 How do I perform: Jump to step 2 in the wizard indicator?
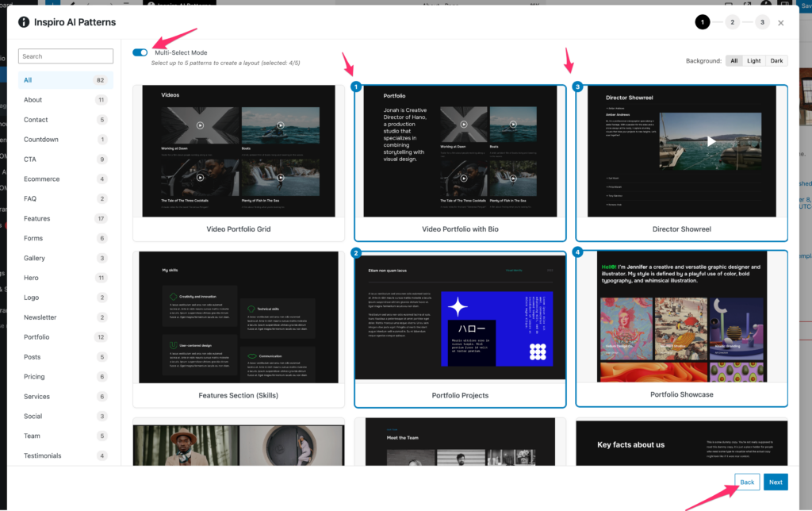(x=732, y=22)
